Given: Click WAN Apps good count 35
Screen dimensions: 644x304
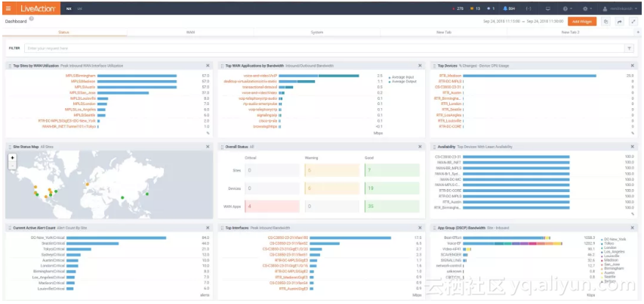Looking at the screenshot, I should pos(393,206).
